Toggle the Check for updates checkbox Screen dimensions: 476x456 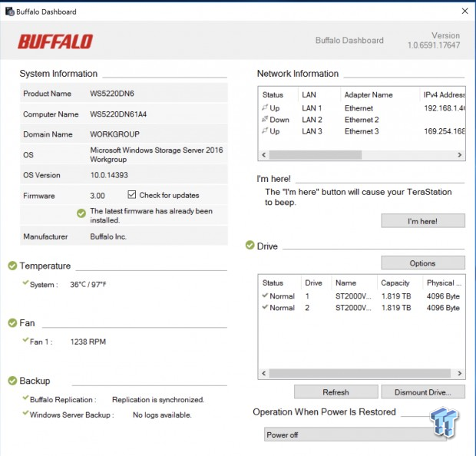click(x=132, y=194)
